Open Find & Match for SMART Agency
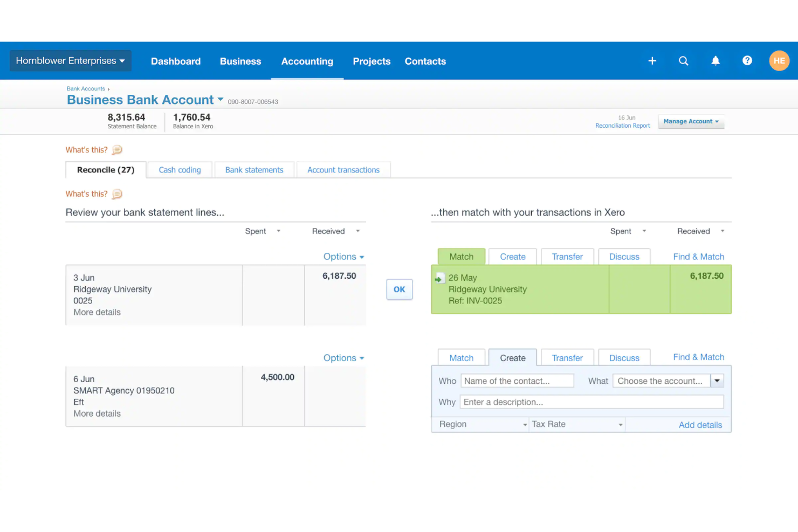Image resolution: width=798 pixels, height=532 pixels. (698, 357)
